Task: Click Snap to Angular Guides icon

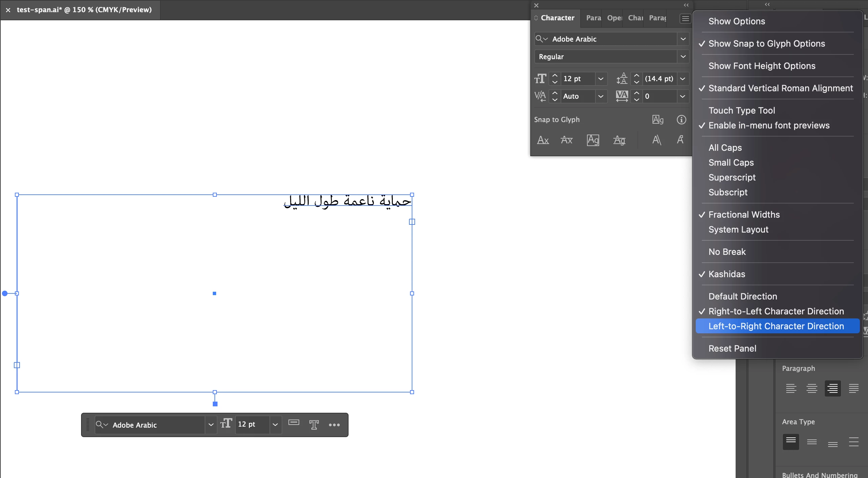Action: (657, 140)
